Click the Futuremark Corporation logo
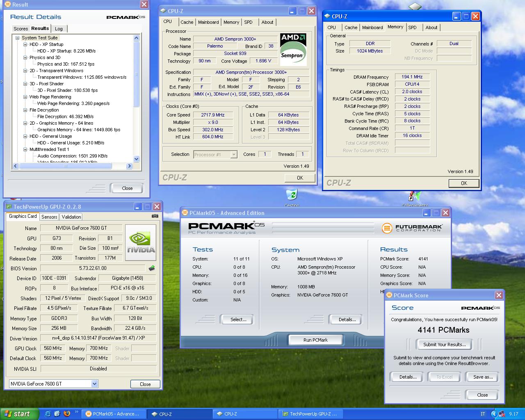The height and width of the screenshot is (420, 525). tap(412, 228)
